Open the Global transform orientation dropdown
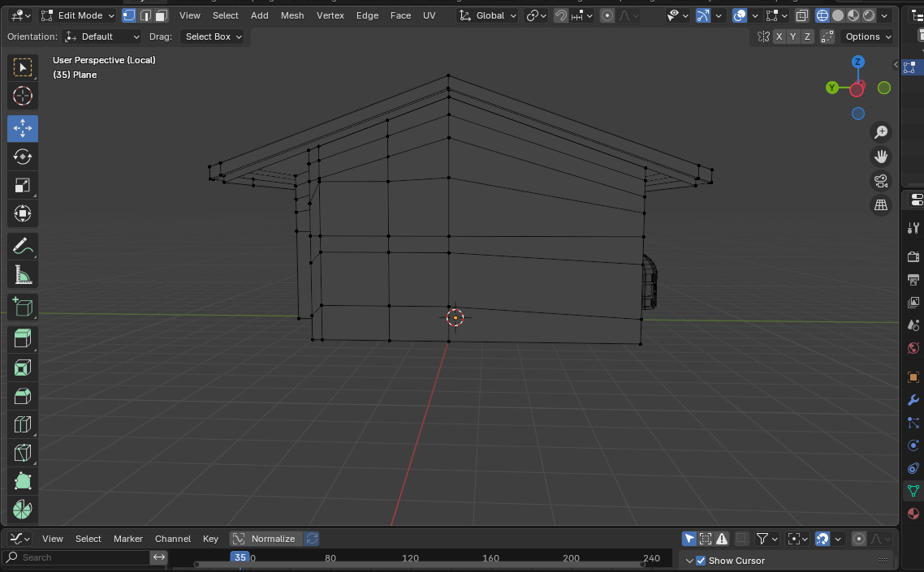This screenshot has height=572, width=924. [487, 15]
